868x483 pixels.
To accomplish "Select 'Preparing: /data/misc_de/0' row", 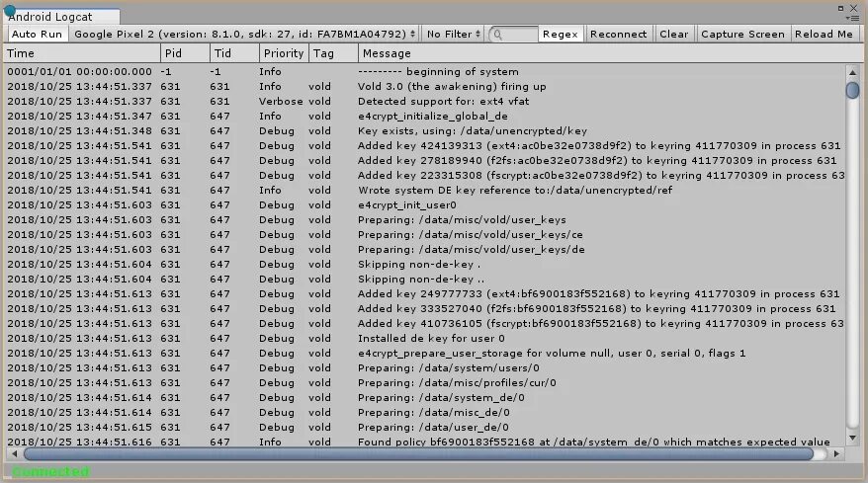I will 425,412.
